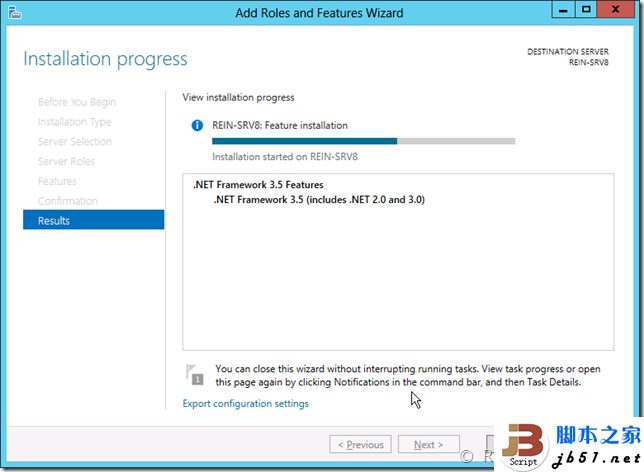Click the Next button
644x472 pixels.
428,444
